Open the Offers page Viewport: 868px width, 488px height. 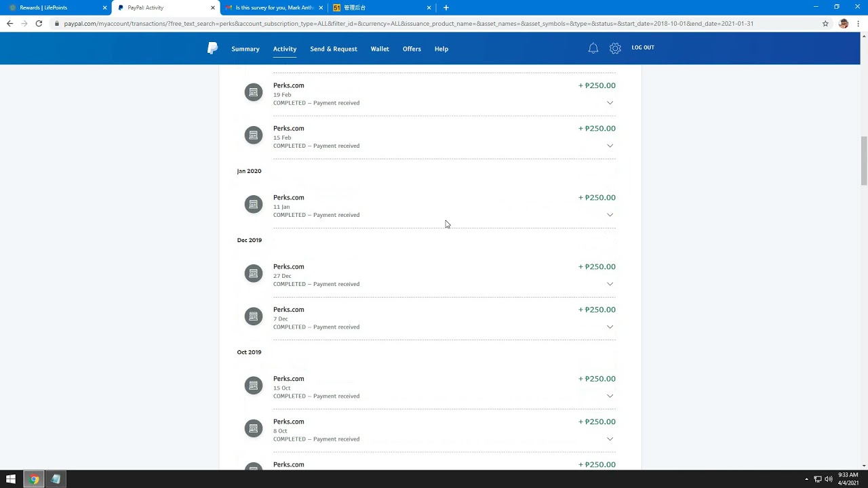pos(412,49)
